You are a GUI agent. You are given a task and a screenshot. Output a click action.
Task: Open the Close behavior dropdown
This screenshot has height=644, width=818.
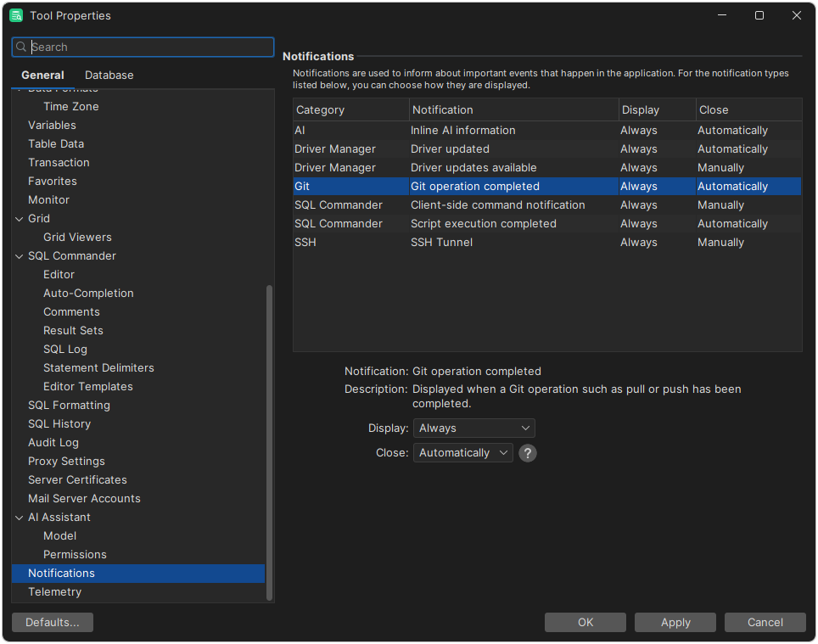pyautogui.click(x=462, y=453)
